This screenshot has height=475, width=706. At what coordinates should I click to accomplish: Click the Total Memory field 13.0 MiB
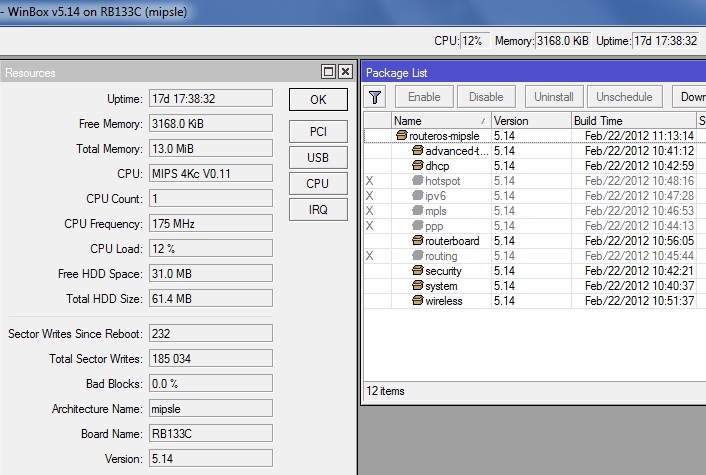[211, 149]
